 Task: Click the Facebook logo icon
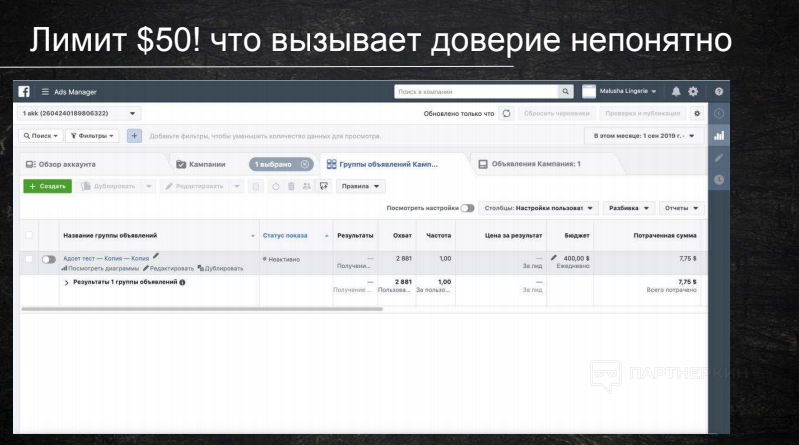pos(24,92)
